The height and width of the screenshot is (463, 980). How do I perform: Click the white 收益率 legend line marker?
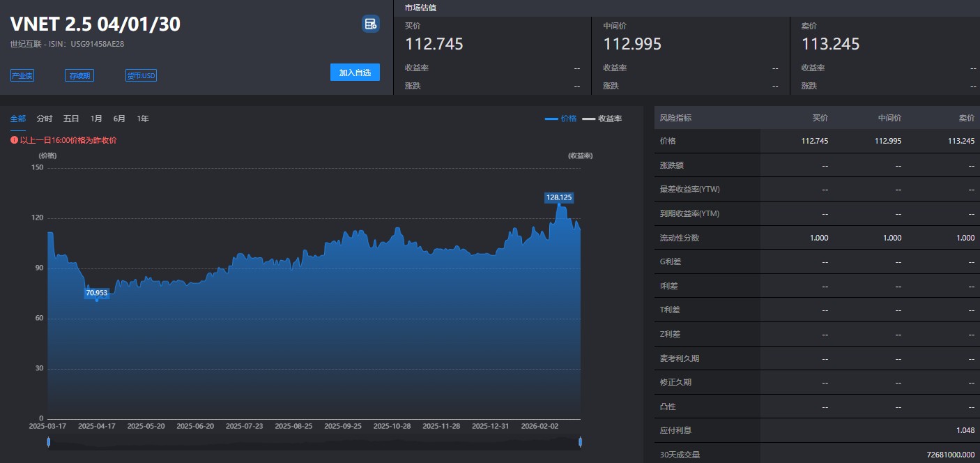[x=589, y=119]
